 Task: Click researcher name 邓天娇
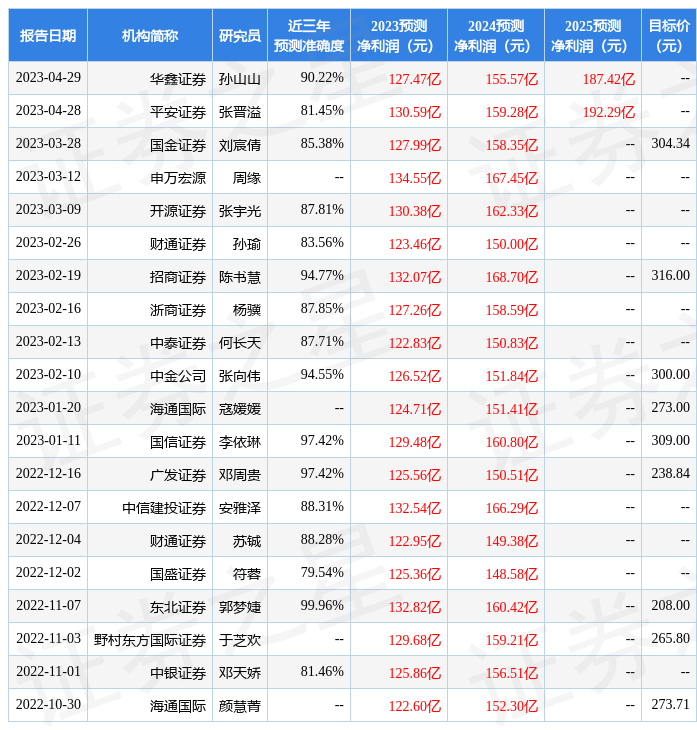[x=240, y=674]
